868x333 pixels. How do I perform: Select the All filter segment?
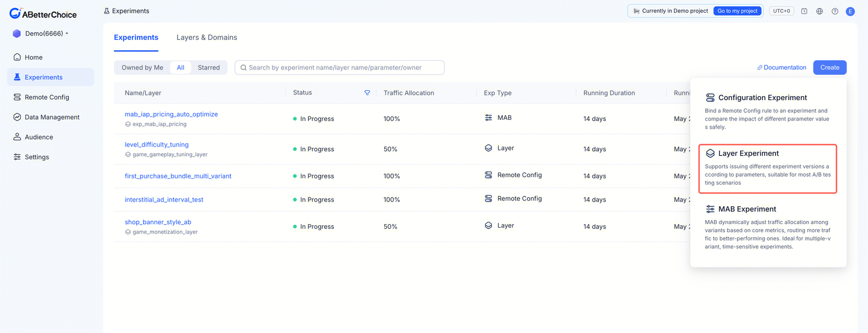(x=181, y=68)
